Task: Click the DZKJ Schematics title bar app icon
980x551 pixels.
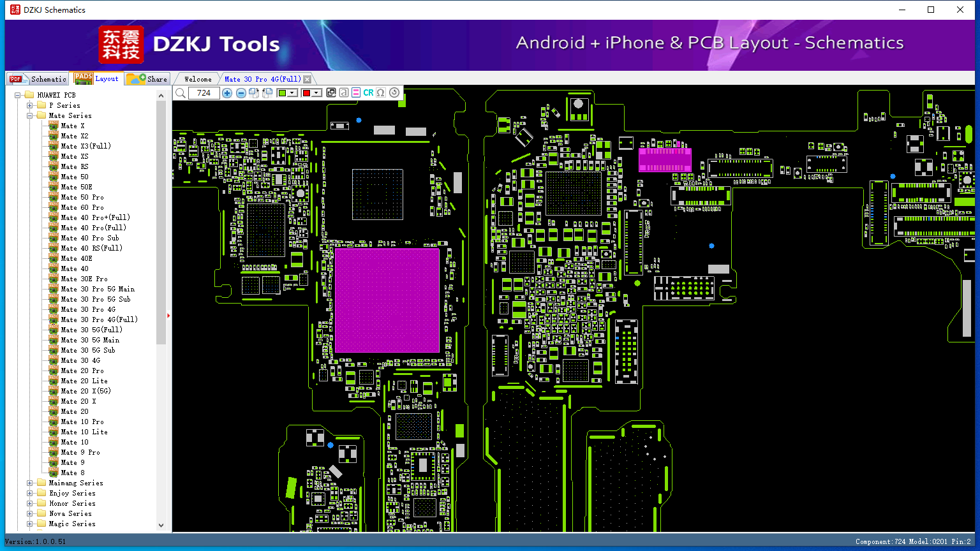Action: (x=15, y=10)
